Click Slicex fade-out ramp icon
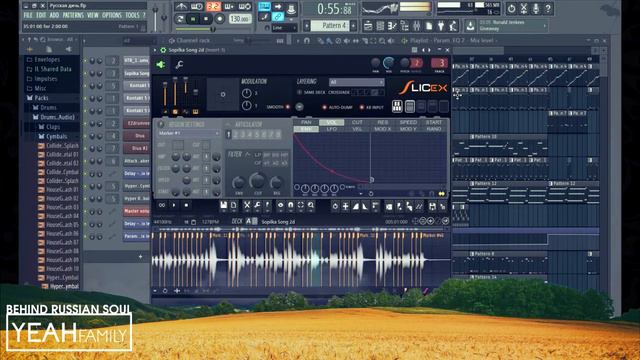This screenshot has height=360, width=640. point(365,207)
